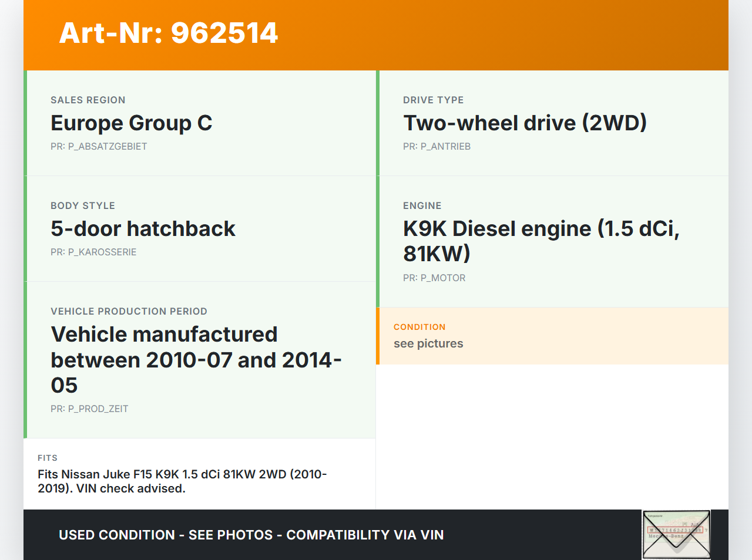Image resolution: width=752 pixels, height=560 pixels.
Task: Click the PR: P_ANTRIEB code
Action: click(x=437, y=147)
